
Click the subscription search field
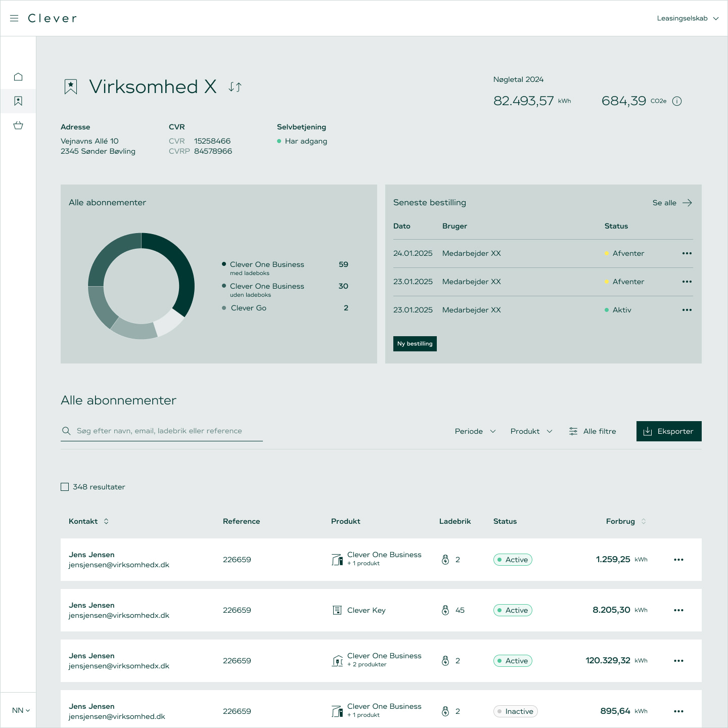click(x=167, y=431)
